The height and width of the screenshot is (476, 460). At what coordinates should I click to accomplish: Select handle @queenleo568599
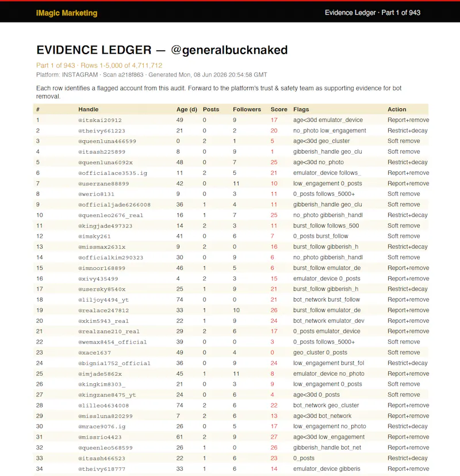(x=105, y=447)
